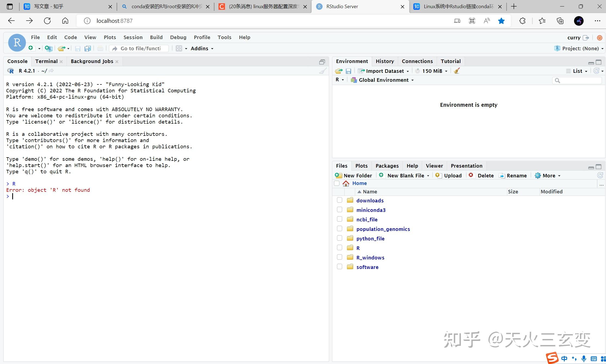This screenshot has height=364, width=606.
Task: Click the Create a project icon
Action: click(48, 48)
